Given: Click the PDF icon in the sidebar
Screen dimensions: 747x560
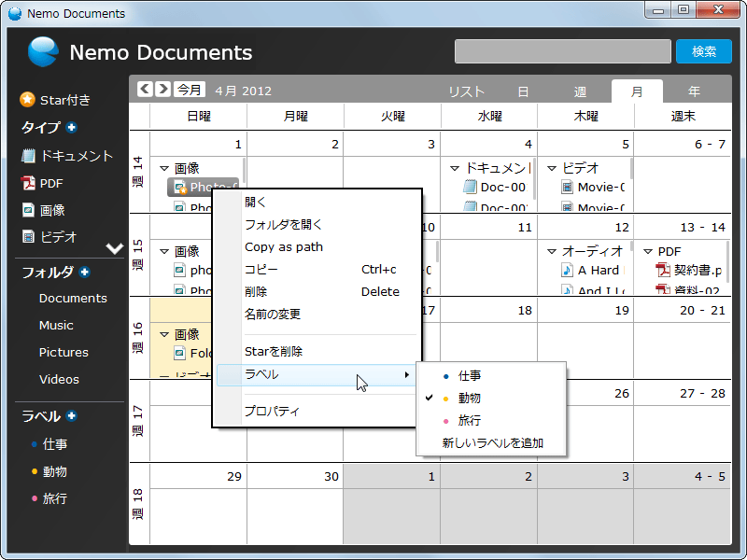Looking at the screenshot, I should point(28,183).
